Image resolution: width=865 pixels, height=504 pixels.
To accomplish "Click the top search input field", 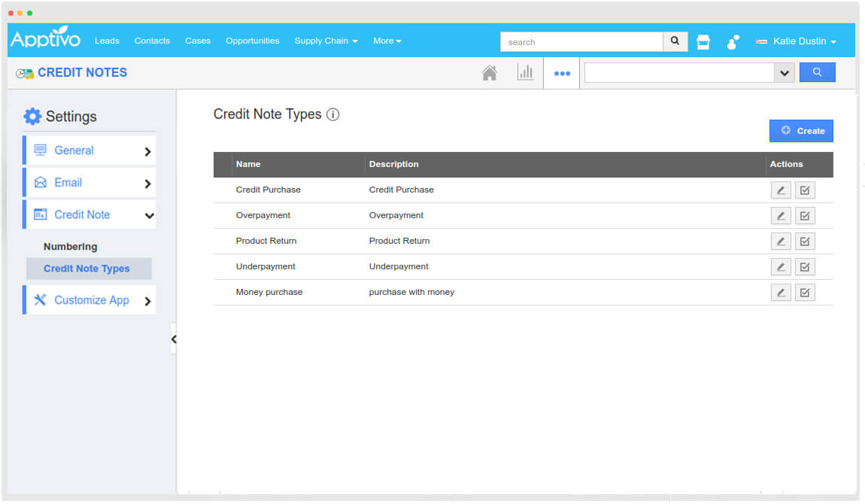I will click(x=581, y=42).
